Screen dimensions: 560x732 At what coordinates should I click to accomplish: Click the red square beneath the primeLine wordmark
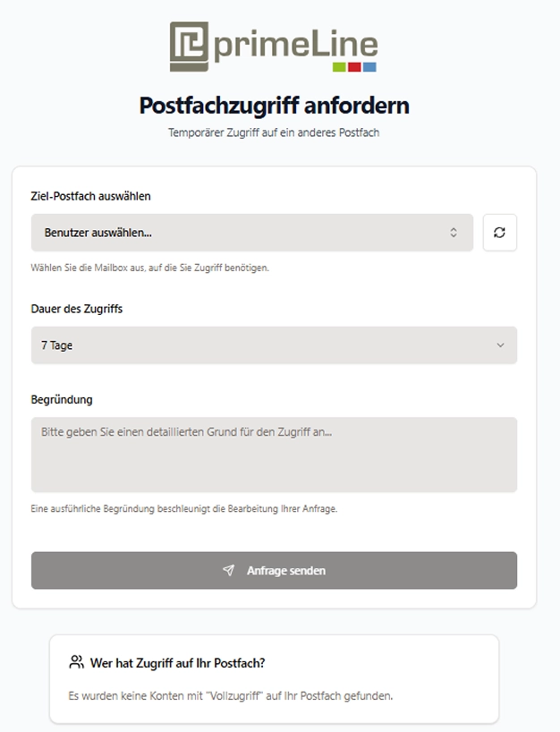pos(353,65)
